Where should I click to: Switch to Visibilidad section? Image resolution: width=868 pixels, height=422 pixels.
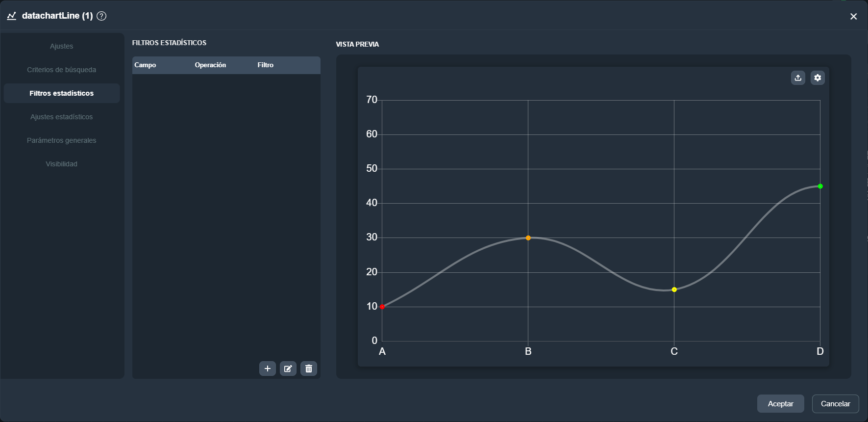pos(62,164)
